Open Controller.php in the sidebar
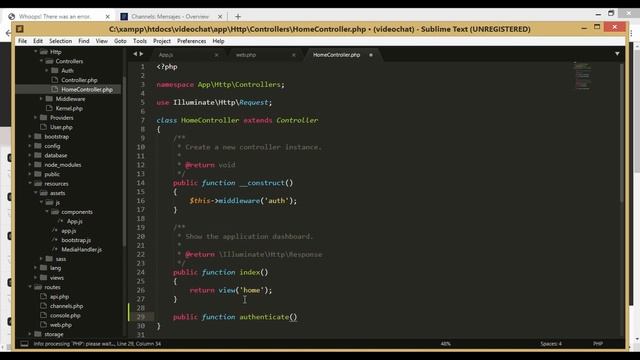This screenshot has height=360, width=640. (x=79, y=80)
